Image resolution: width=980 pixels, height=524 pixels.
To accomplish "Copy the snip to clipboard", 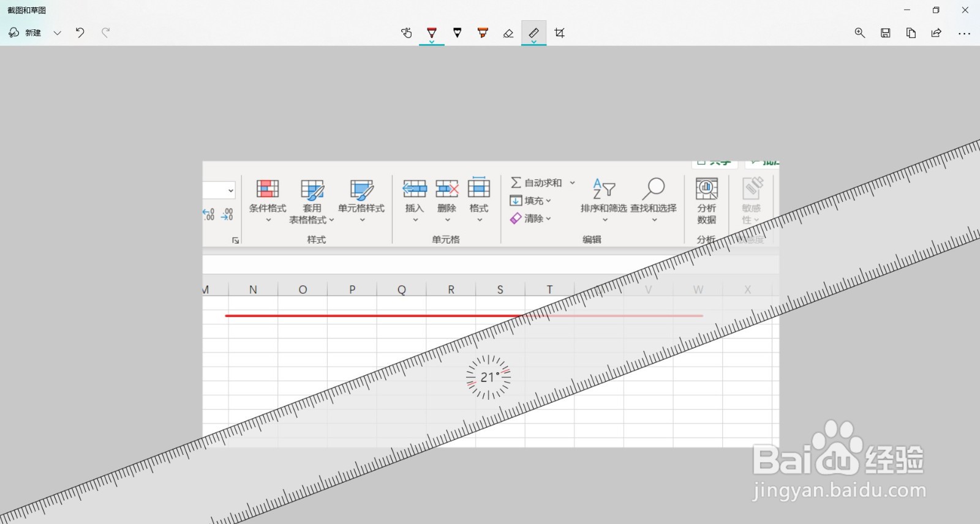I will coord(911,33).
